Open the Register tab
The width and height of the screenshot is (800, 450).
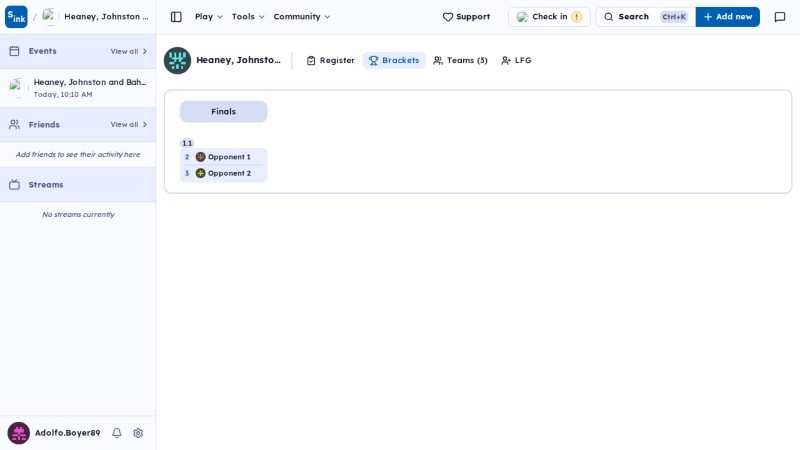pyautogui.click(x=330, y=60)
